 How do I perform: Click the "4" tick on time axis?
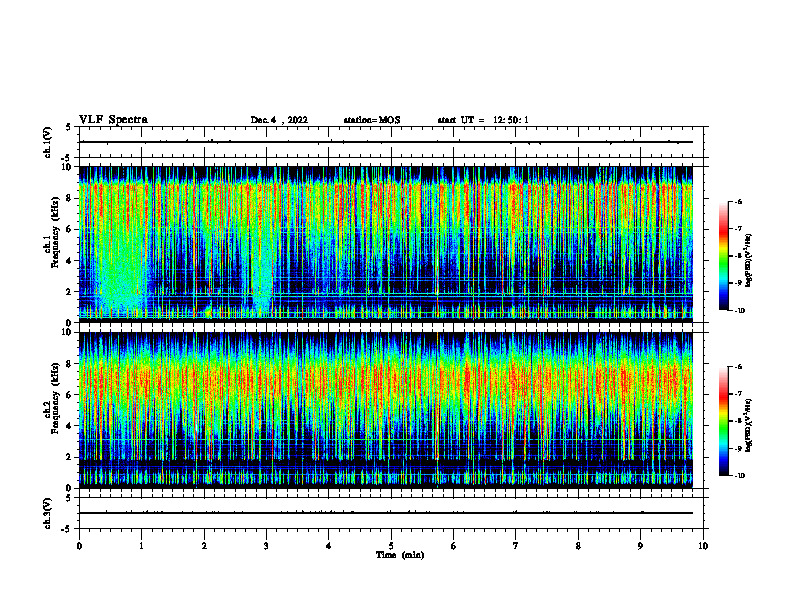pos(329,546)
